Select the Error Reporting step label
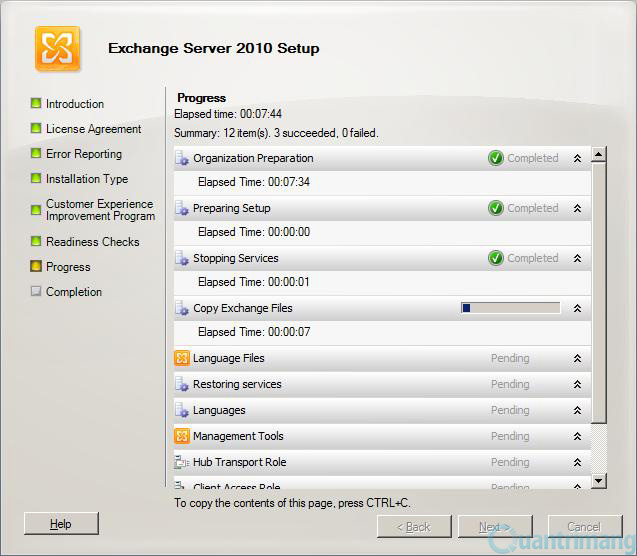The height and width of the screenshot is (556, 637). [84, 154]
